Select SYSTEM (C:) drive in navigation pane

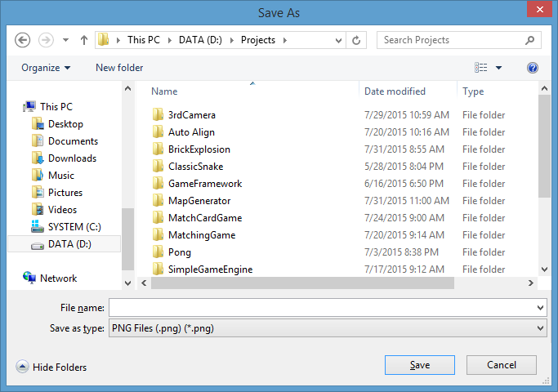click(x=74, y=226)
